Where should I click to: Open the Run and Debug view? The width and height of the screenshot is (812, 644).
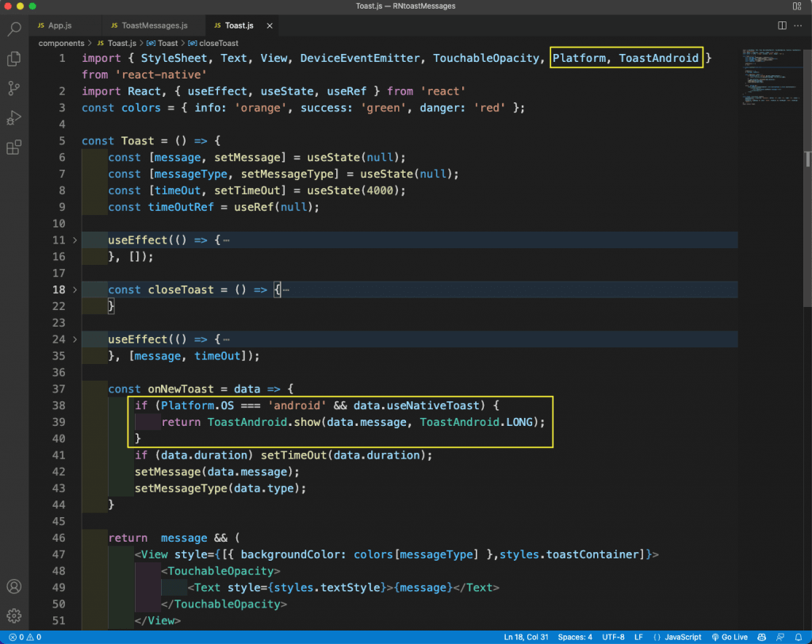[13, 117]
